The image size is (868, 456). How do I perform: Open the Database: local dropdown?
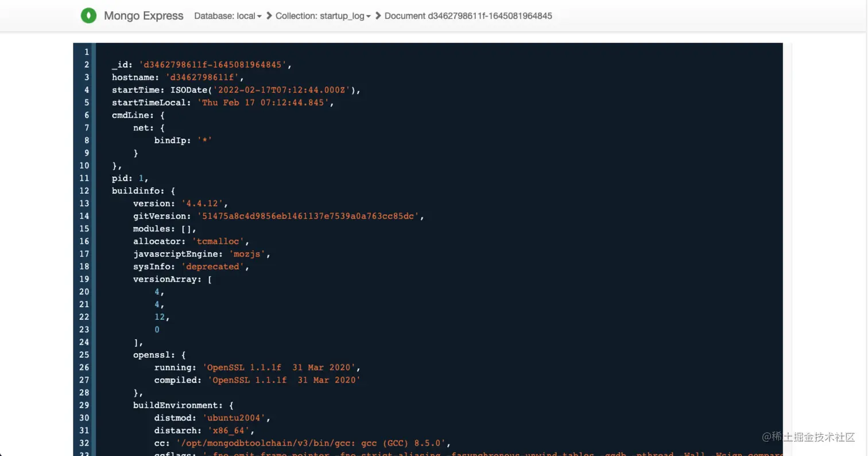pyautogui.click(x=228, y=16)
